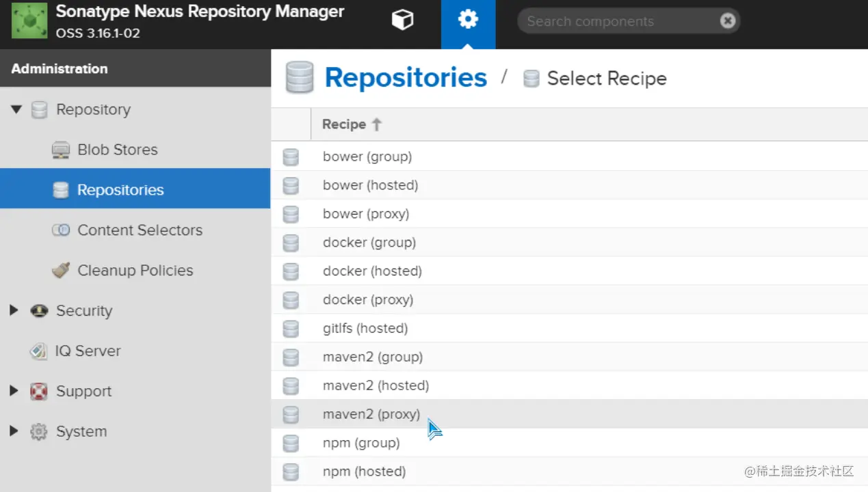
Task: Click the icon beside gitlfs (hosted)
Action: (291, 329)
